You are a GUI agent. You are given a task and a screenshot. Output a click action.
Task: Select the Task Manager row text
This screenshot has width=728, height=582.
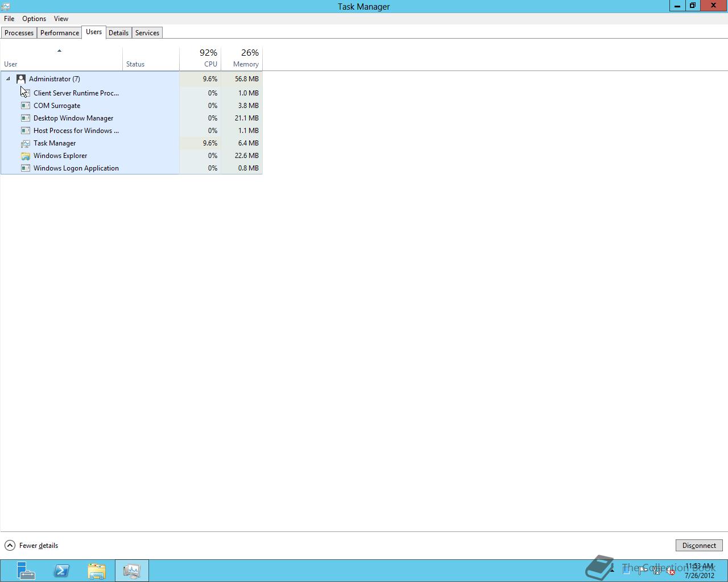tap(55, 143)
